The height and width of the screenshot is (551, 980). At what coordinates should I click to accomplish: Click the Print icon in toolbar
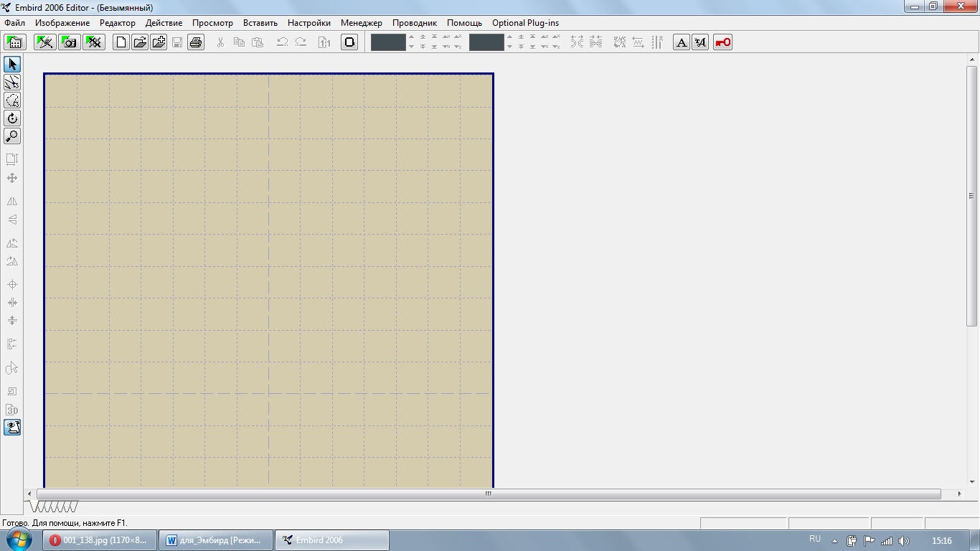tap(196, 42)
